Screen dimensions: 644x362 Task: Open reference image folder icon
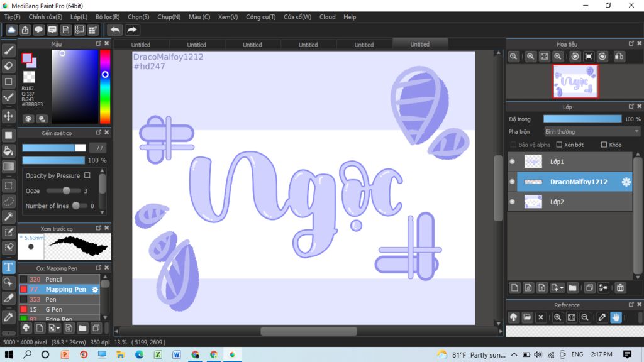[528, 317]
